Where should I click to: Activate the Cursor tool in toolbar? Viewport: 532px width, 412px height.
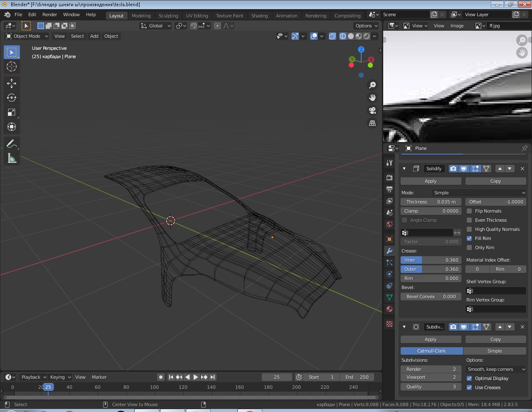click(12, 66)
